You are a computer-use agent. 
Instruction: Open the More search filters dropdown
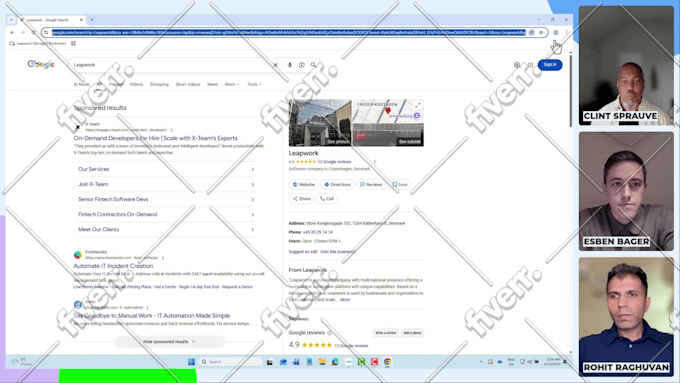click(232, 84)
